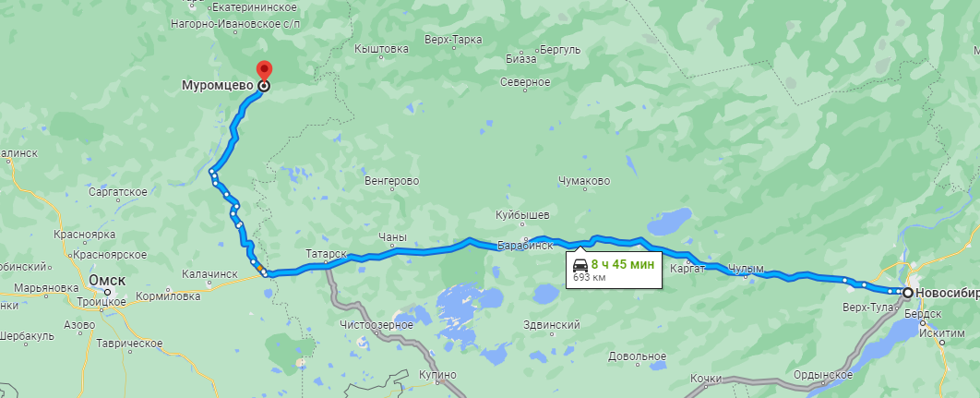980x398 pixels.
Task: Click the Ордынское place label
Action: [823, 375]
